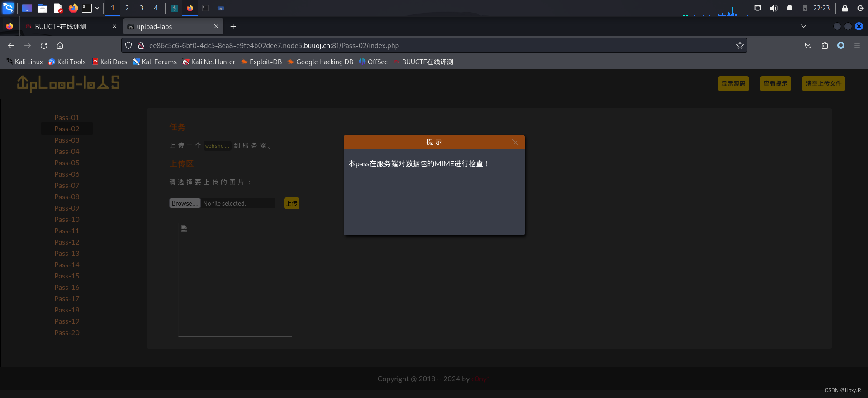Open Pass-10 in the sidebar
The height and width of the screenshot is (398, 868).
(67, 219)
